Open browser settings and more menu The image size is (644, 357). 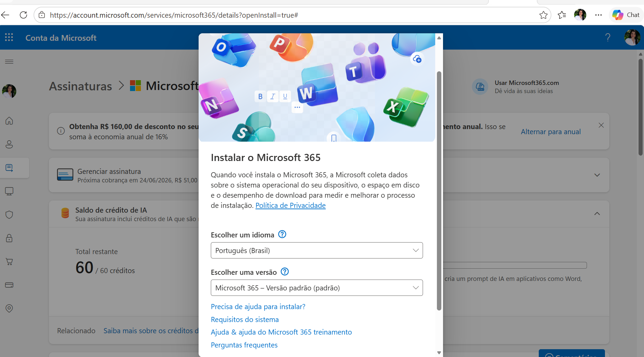click(599, 15)
